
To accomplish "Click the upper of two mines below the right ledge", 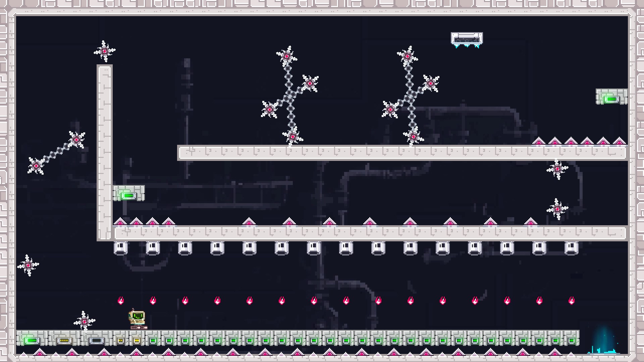I will pyautogui.click(x=557, y=169).
